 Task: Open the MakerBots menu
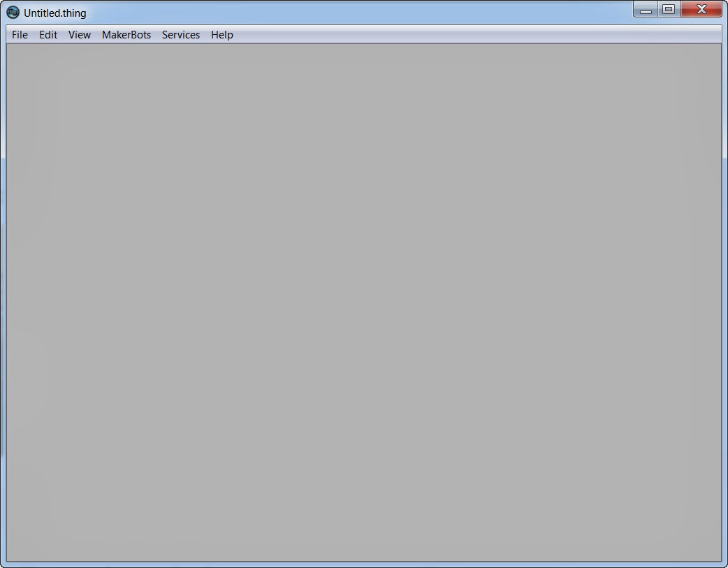(126, 35)
